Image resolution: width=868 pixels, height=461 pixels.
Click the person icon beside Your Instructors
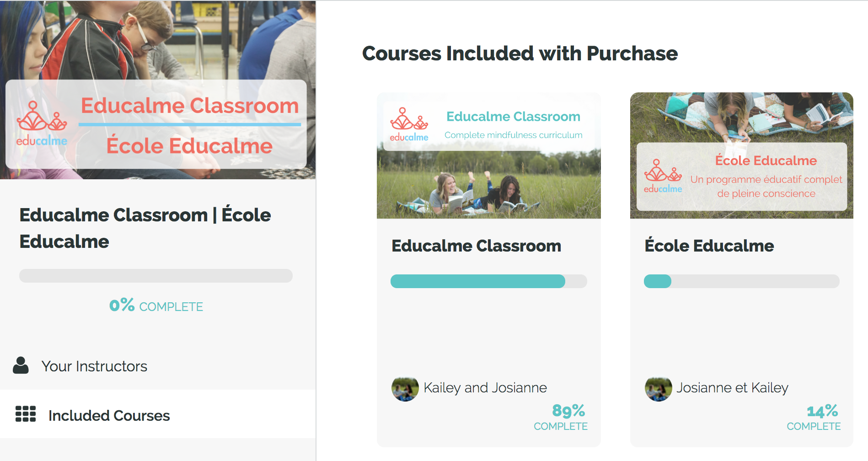point(21,365)
